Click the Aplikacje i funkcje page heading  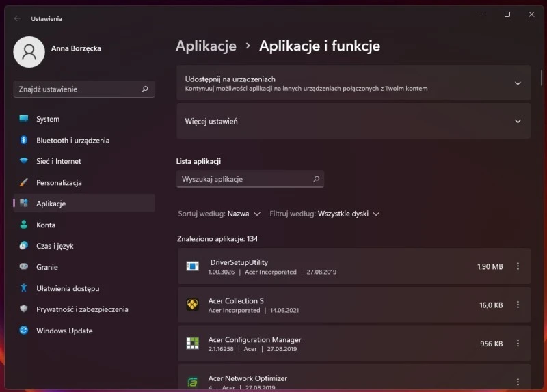[319, 46]
